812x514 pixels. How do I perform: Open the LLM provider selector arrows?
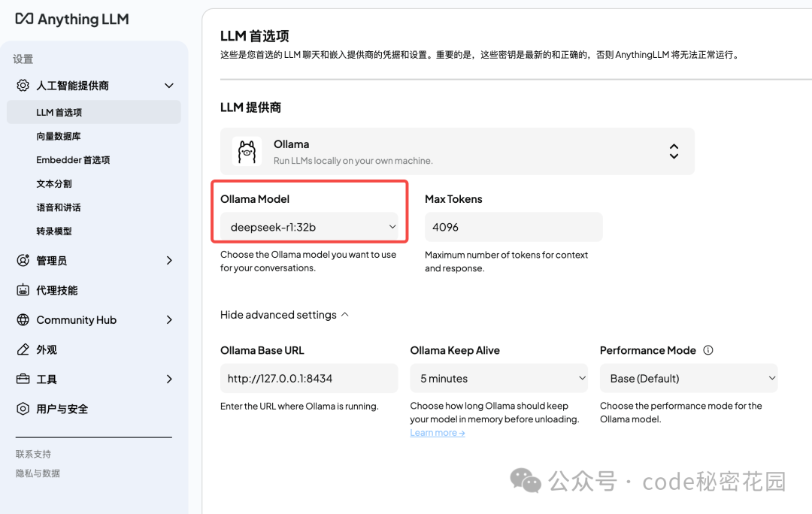(674, 151)
